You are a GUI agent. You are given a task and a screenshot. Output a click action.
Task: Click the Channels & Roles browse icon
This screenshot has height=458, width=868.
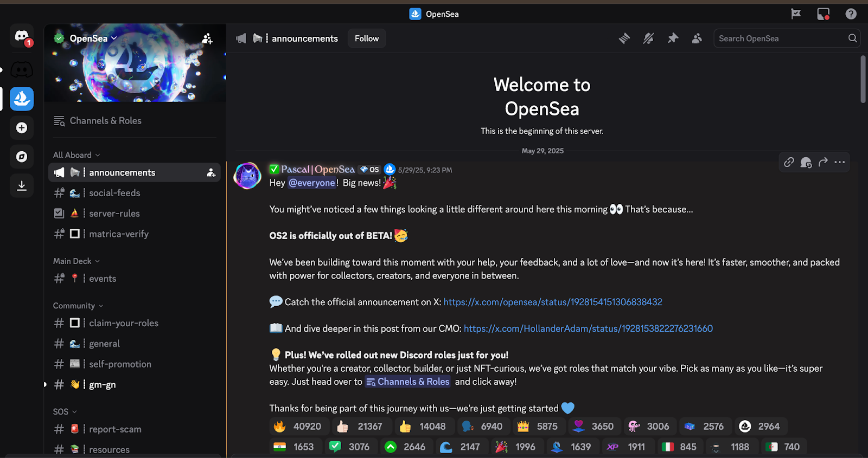[x=59, y=121]
